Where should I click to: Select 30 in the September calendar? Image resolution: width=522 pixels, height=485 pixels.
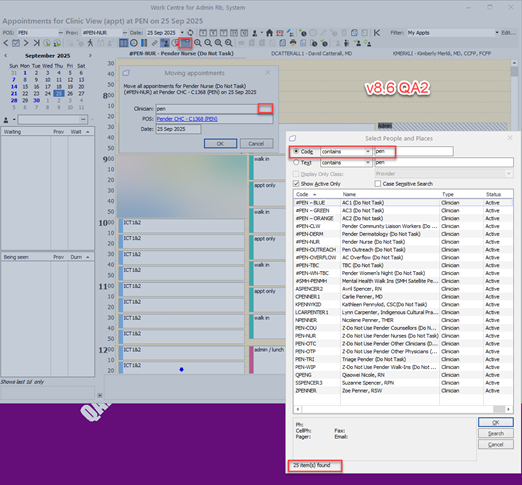click(36, 100)
